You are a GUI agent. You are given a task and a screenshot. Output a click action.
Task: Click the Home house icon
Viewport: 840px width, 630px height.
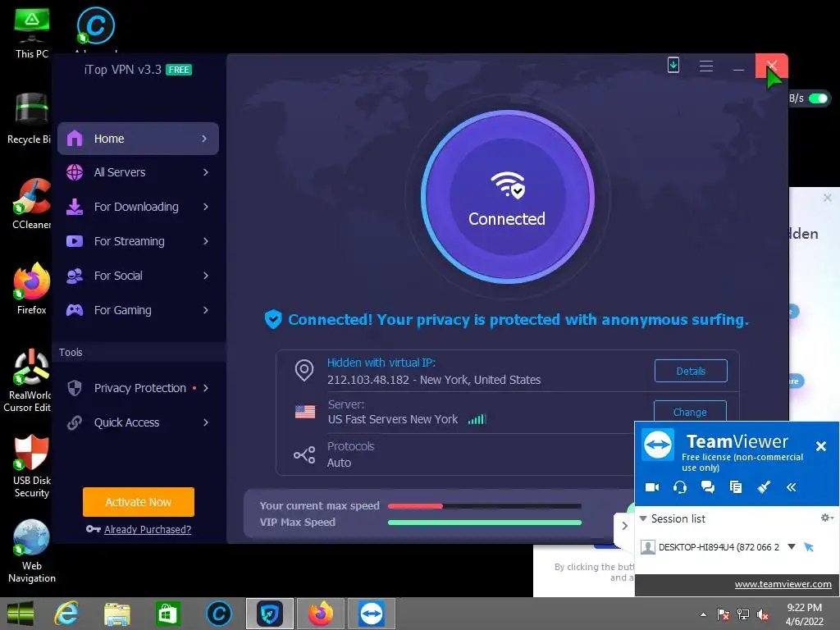75,139
